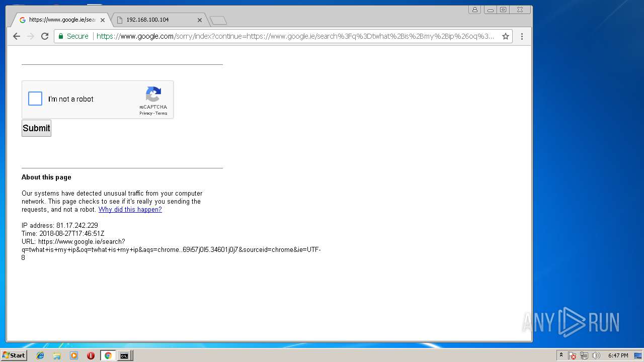Click the 6:47 PM clock
The height and width of the screenshot is (362, 644).
618,355
